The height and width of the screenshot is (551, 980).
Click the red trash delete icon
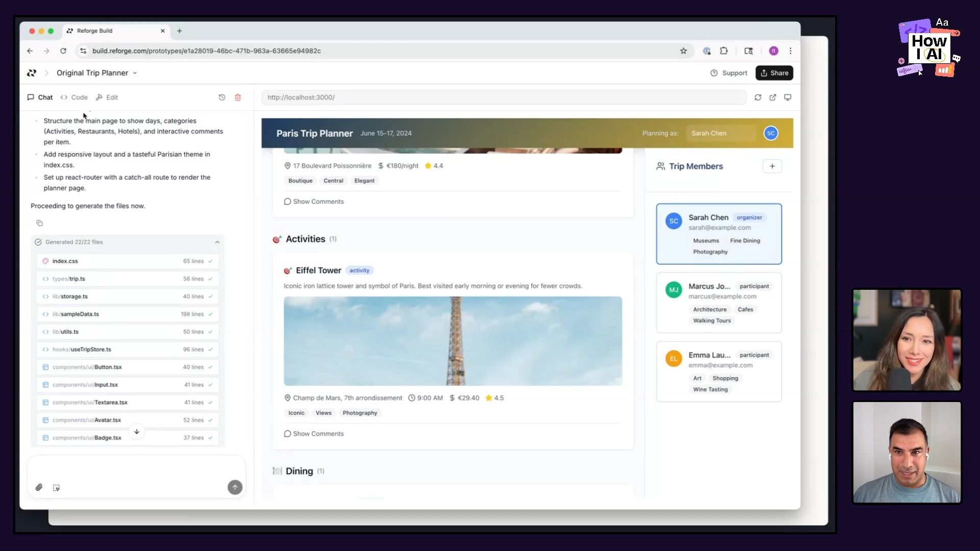pos(238,97)
